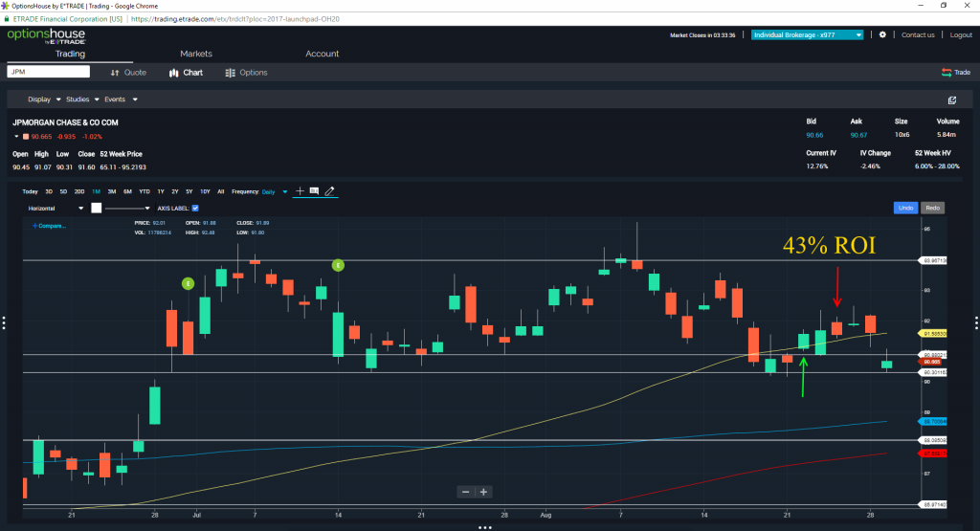Image resolution: width=980 pixels, height=531 pixels.
Task: Select the 20D time range
Action: click(x=79, y=191)
